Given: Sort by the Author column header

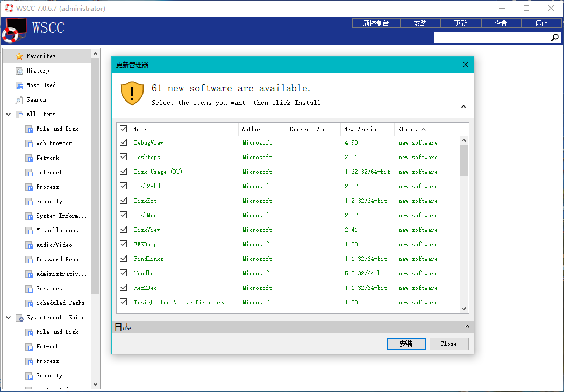Looking at the screenshot, I should coord(262,129).
